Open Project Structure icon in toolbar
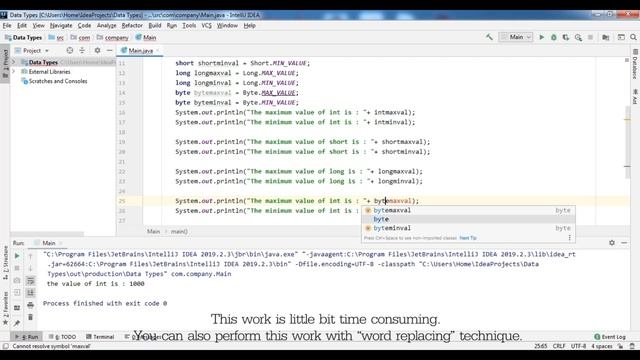The image size is (640, 360). (x=606, y=37)
